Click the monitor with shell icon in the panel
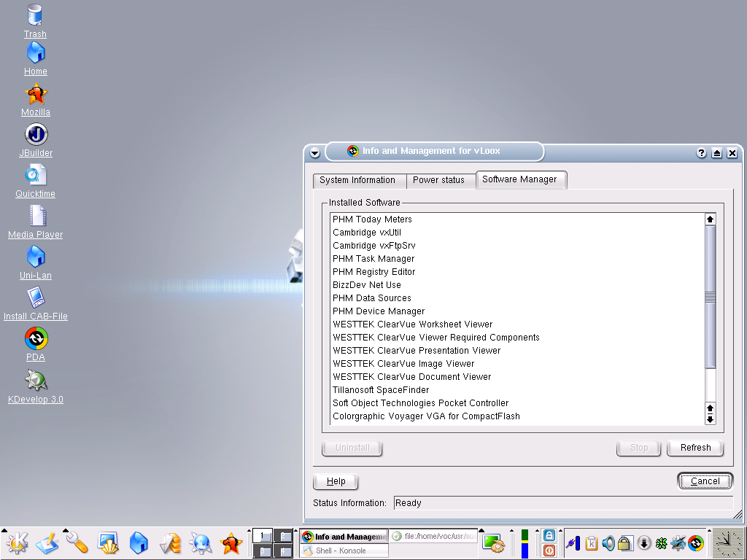 108,543
